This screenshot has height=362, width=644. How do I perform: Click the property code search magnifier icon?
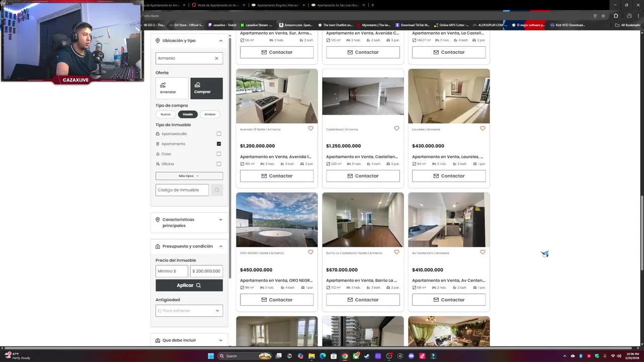tap(217, 190)
